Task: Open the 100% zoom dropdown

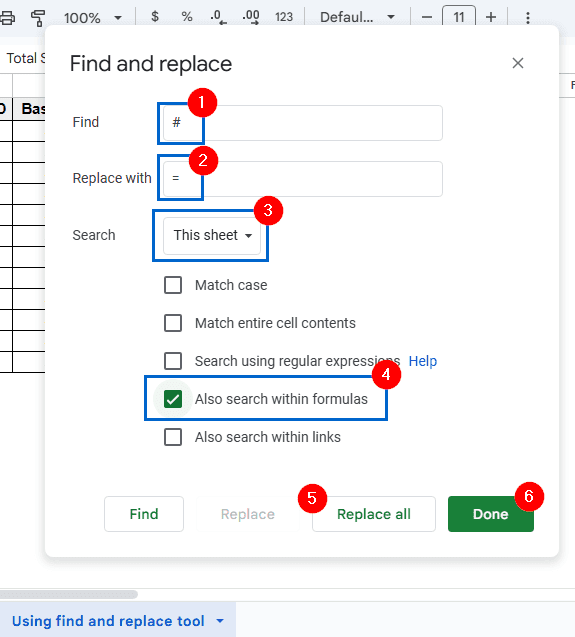Action: [x=93, y=18]
